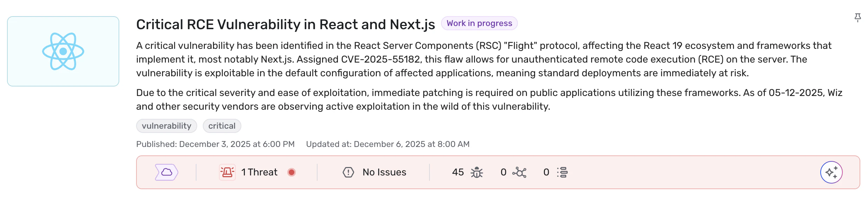Image resolution: width=868 pixels, height=199 pixels.
Task: Pin this advisory with the pin icon
Action: [857, 17]
